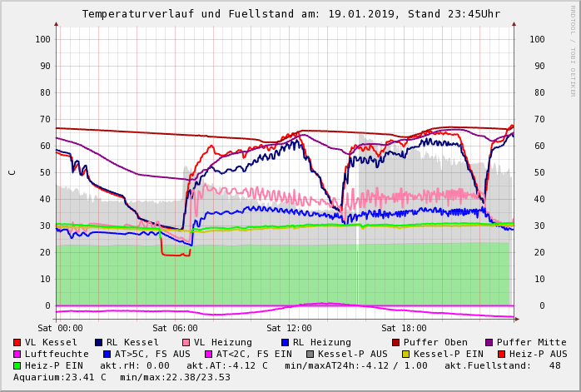
Task: Click the Sat 18:00 x-axis label
Action: (404, 329)
